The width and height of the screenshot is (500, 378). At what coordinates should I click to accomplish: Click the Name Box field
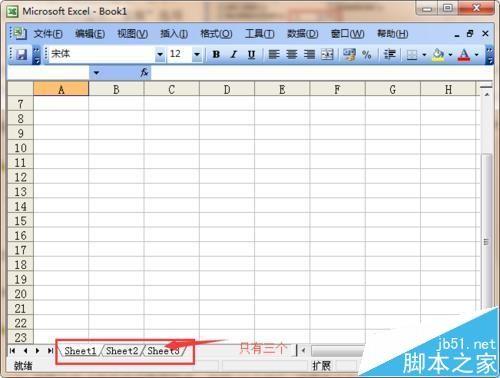[48, 73]
